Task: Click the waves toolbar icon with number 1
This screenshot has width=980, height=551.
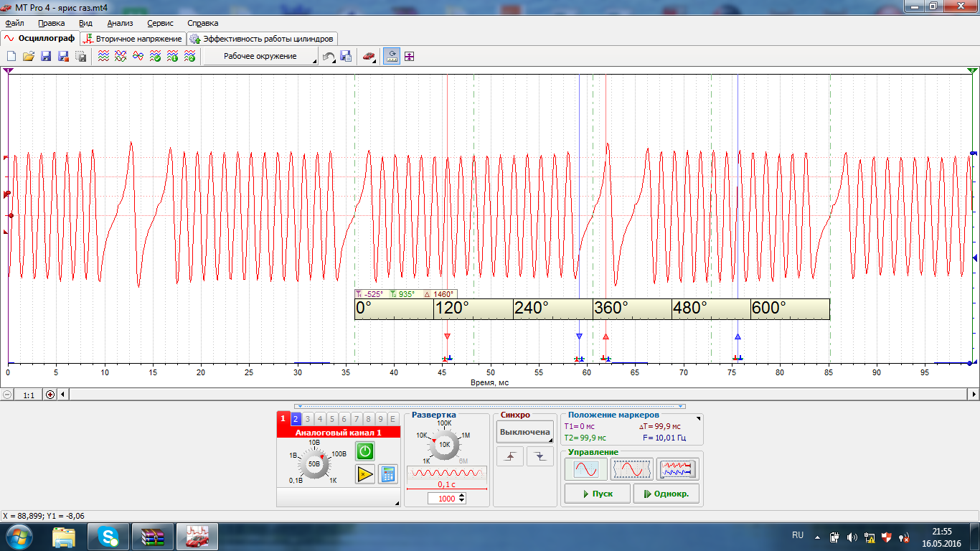Action: click(x=172, y=57)
